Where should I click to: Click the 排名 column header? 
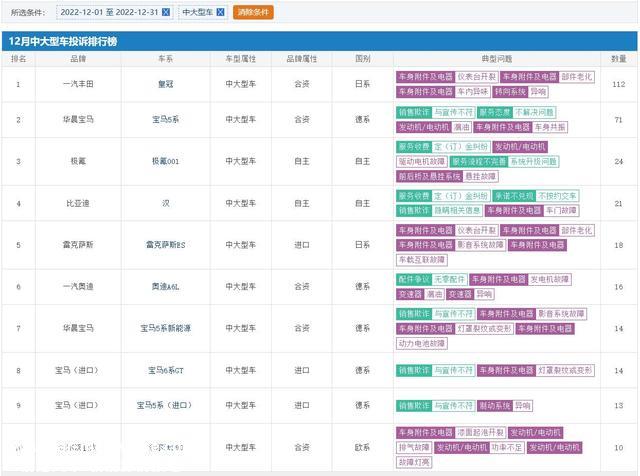coord(18,59)
